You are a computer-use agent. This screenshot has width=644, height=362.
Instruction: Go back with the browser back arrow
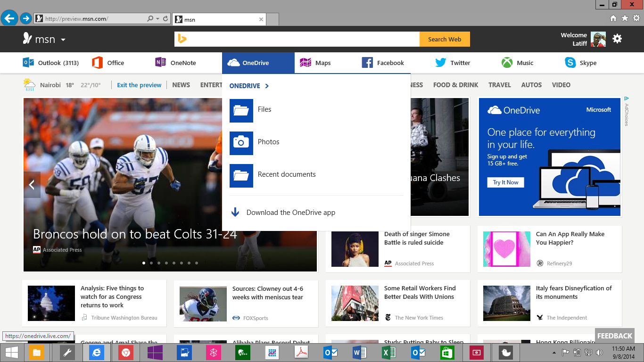coord(9,18)
